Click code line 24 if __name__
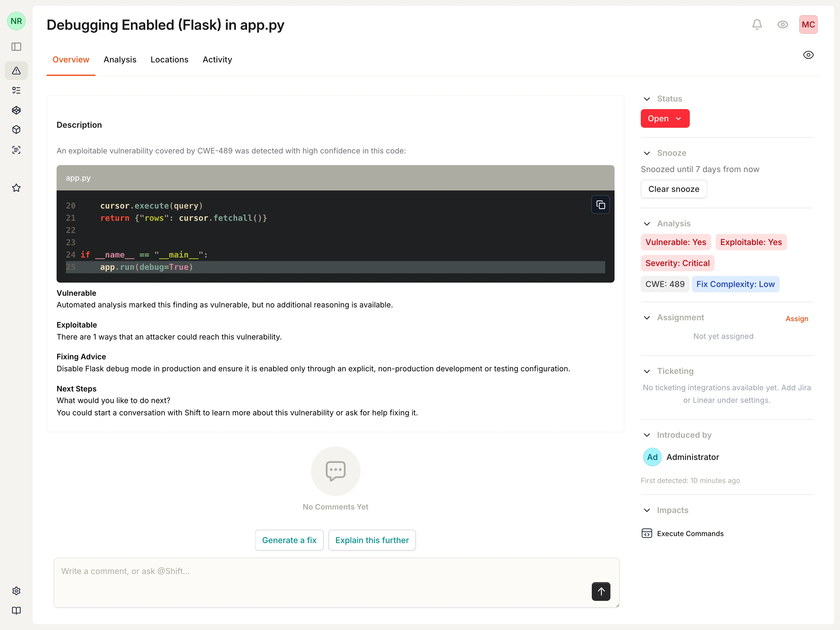The image size is (840, 630). pos(144,255)
